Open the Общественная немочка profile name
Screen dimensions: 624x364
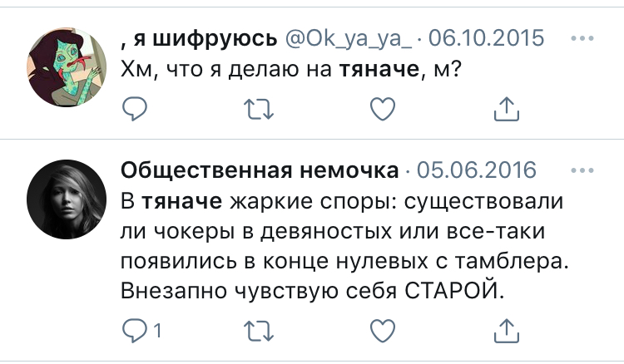coord(260,172)
